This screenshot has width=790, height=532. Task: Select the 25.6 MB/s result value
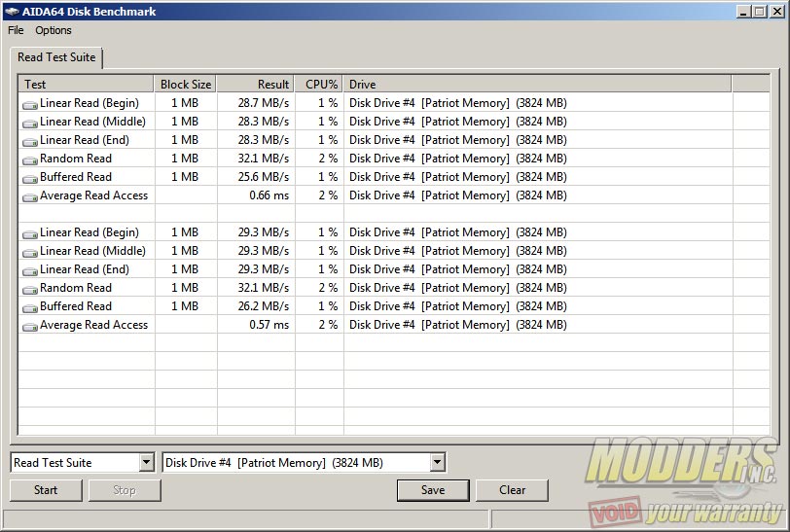pos(264,177)
